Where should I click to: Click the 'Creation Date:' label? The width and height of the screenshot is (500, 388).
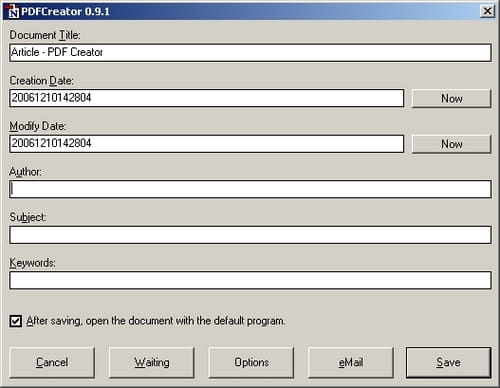point(42,81)
